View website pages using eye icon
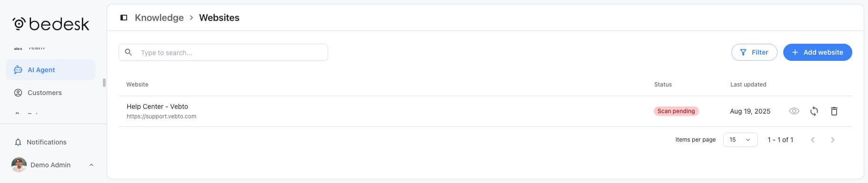This screenshot has height=183, width=868. coord(794,111)
